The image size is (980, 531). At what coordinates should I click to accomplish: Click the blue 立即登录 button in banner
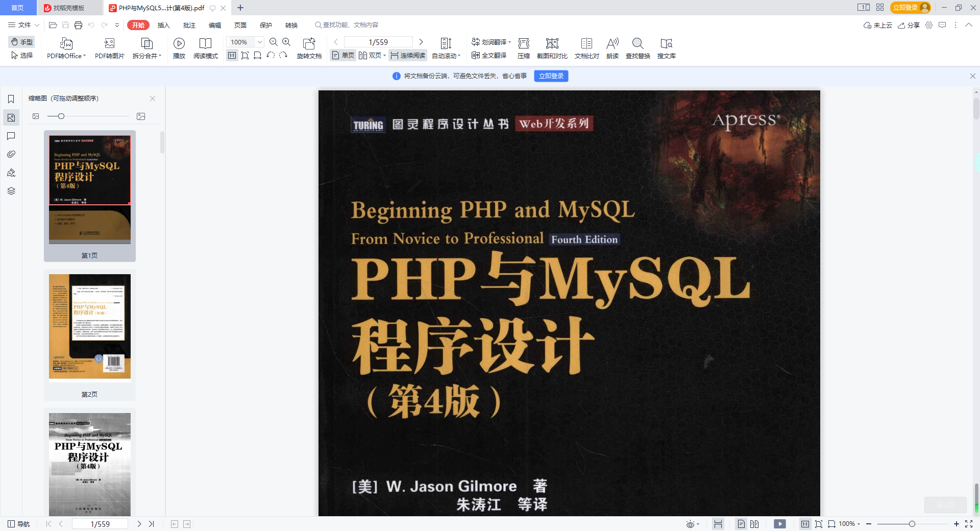click(551, 76)
